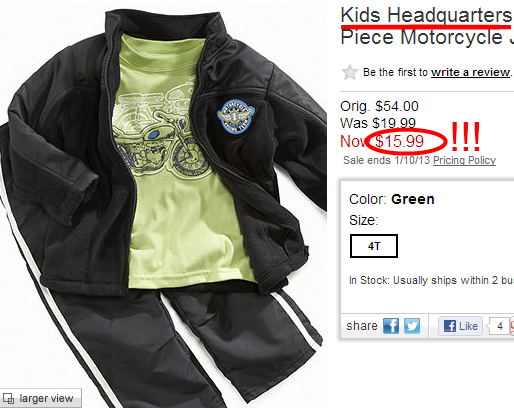Click the review star icon
514x408 pixels.
click(350, 72)
